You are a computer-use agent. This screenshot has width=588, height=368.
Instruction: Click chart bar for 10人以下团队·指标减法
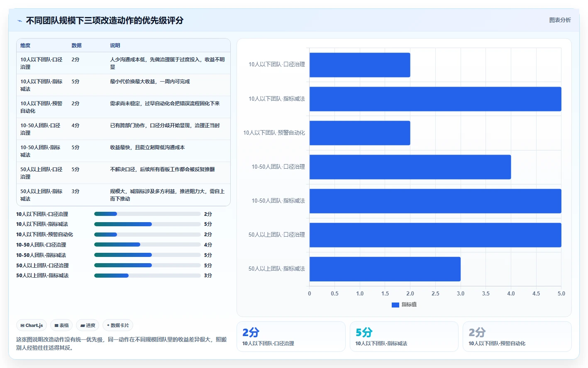click(435, 99)
